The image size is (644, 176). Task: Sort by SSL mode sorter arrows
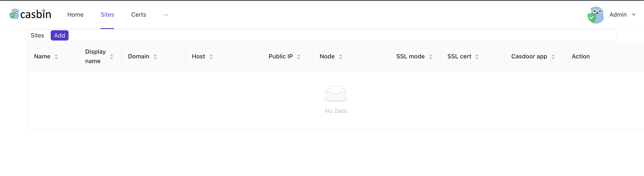430,57
